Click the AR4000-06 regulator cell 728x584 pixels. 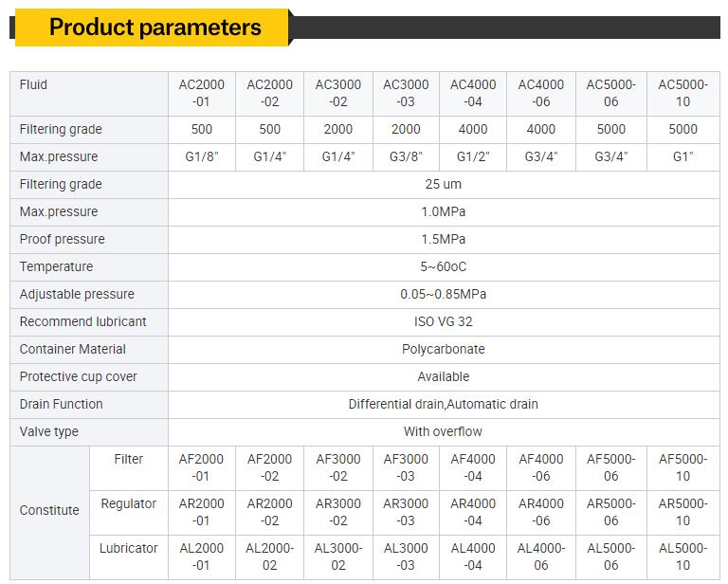click(541, 512)
